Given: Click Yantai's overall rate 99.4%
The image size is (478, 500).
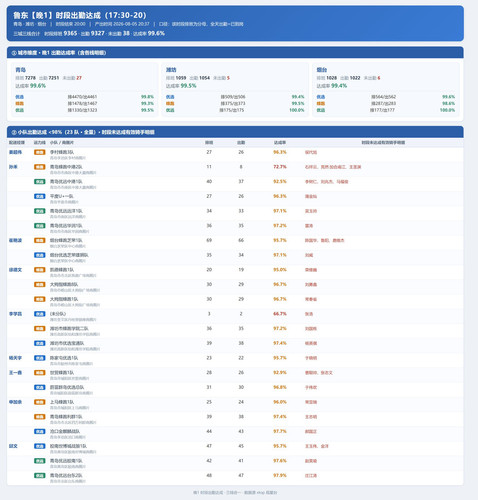Looking at the screenshot, I should point(339,86).
